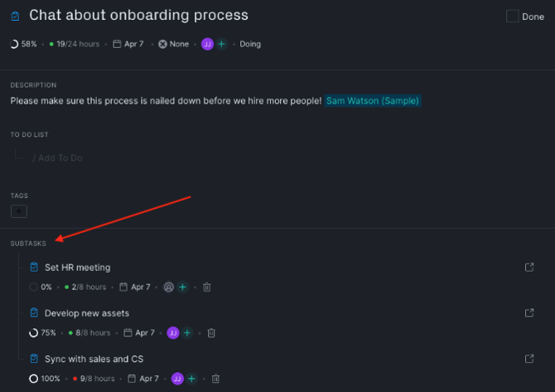This screenshot has height=392, width=555.
Task: Add assignee to Set HR meeting subtask
Action: (182, 287)
